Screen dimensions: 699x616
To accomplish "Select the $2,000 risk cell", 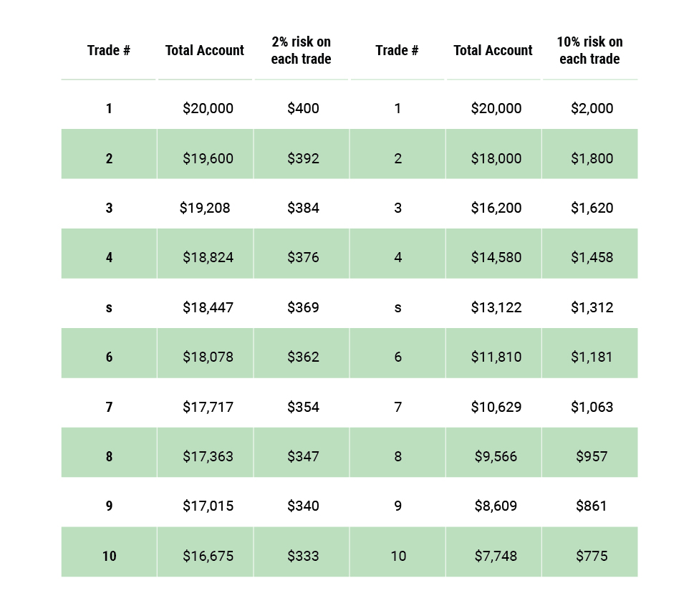I will coord(592,108).
